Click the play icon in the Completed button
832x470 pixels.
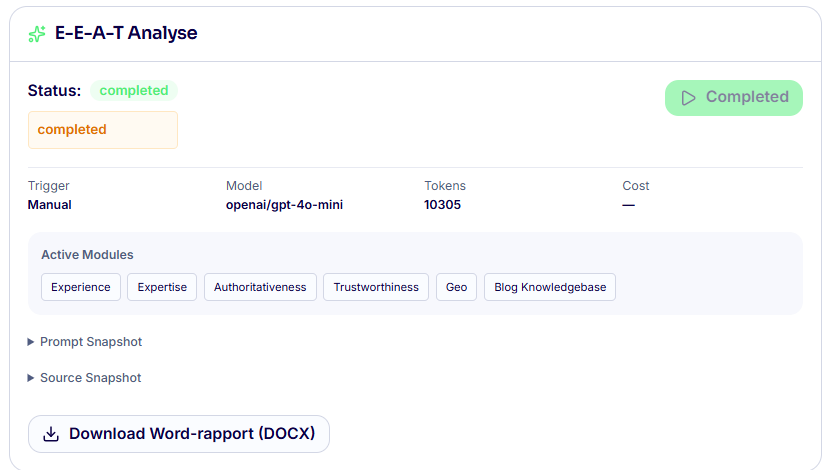point(688,98)
